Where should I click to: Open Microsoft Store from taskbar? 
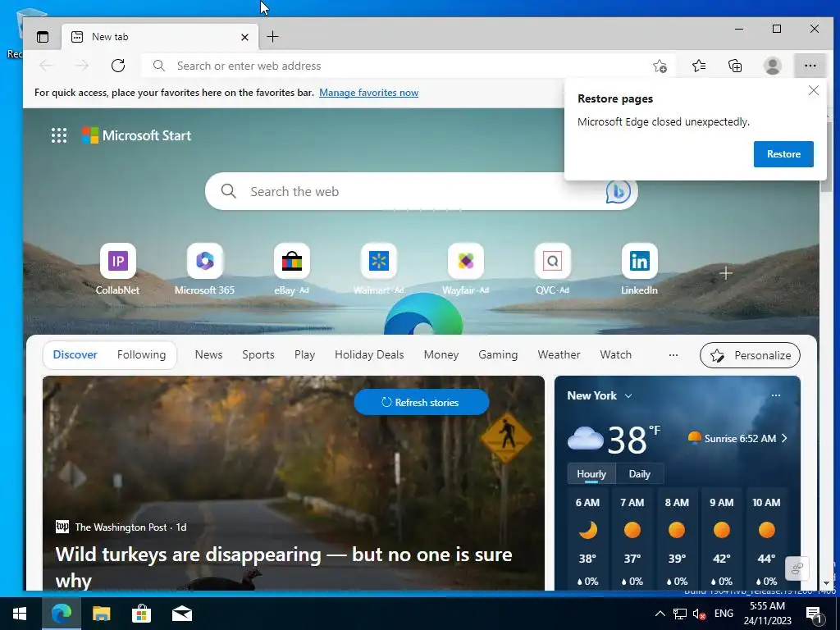[x=141, y=614]
